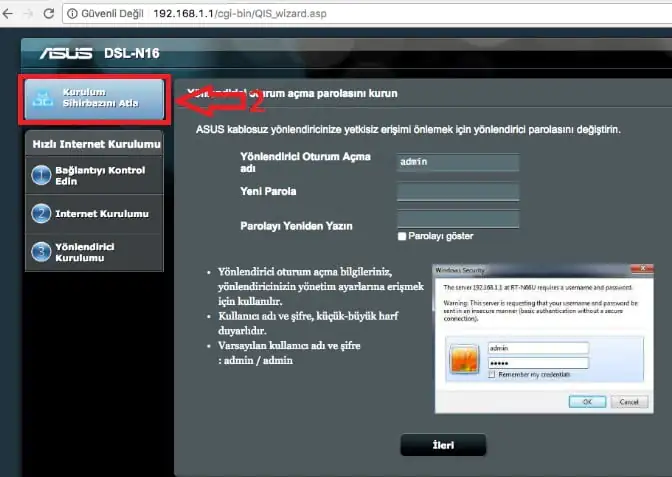The image size is (672, 477).
Task: Click the İleri button
Action: pos(443,445)
